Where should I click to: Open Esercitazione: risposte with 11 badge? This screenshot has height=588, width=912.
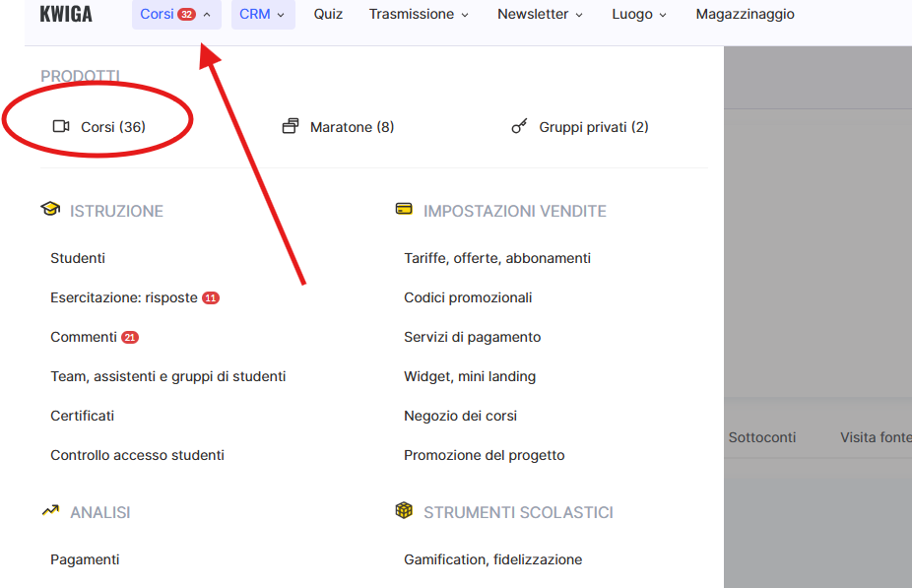pos(124,297)
